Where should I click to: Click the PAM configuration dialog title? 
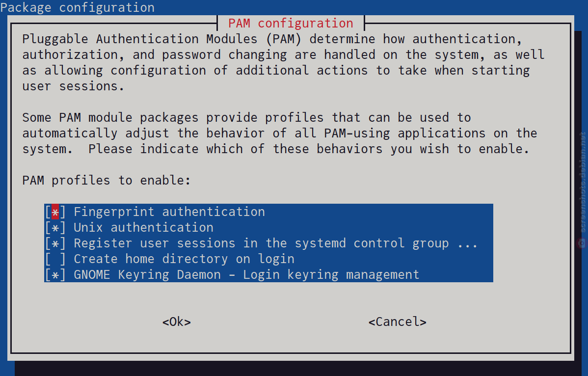pos(291,23)
